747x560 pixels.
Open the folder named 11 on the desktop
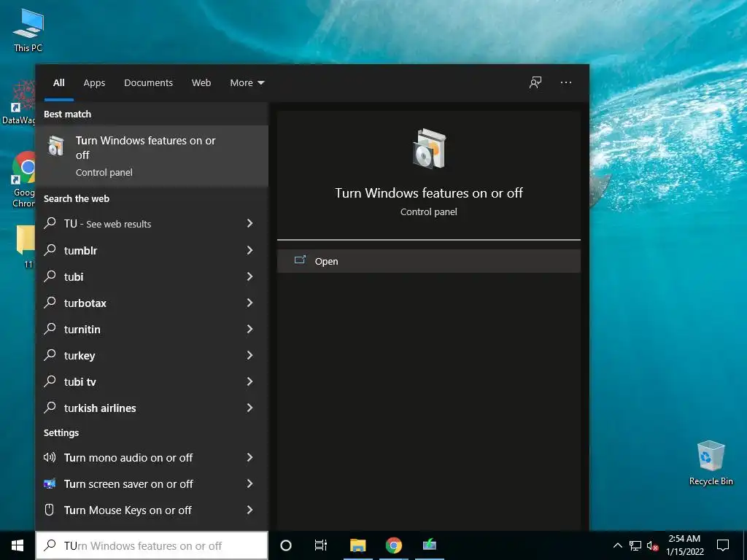[x=26, y=246]
